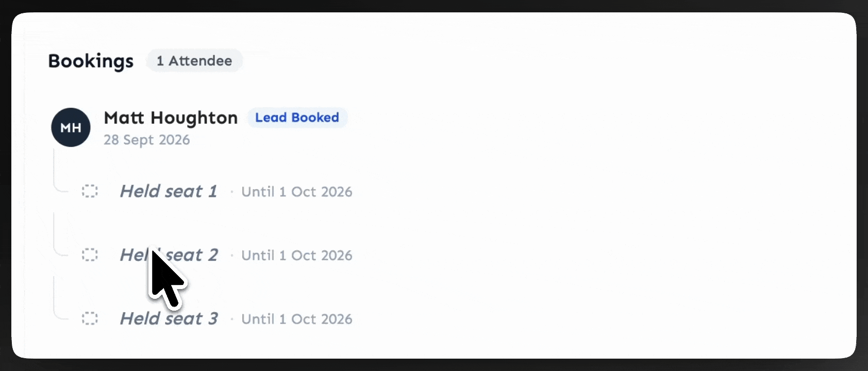
Task: Select Held seat 2 row label
Action: (x=169, y=255)
